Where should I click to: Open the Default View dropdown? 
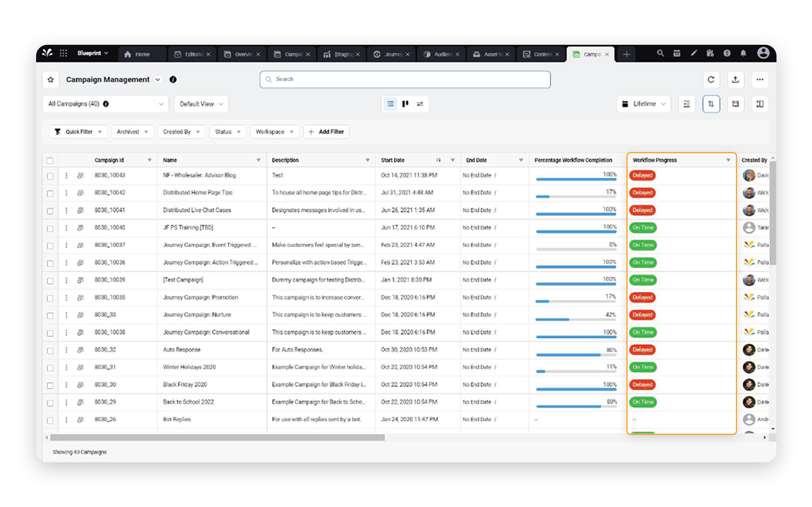(x=200, y=104)
